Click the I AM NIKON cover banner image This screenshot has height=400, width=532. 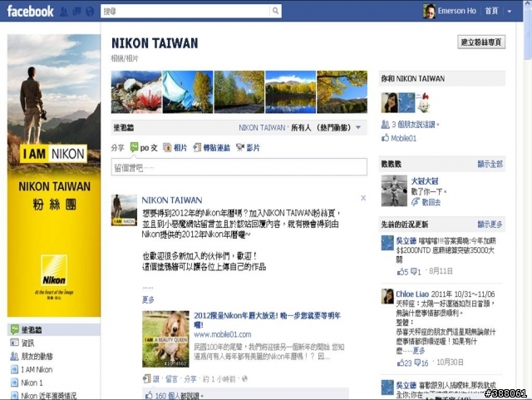point(54,175)
